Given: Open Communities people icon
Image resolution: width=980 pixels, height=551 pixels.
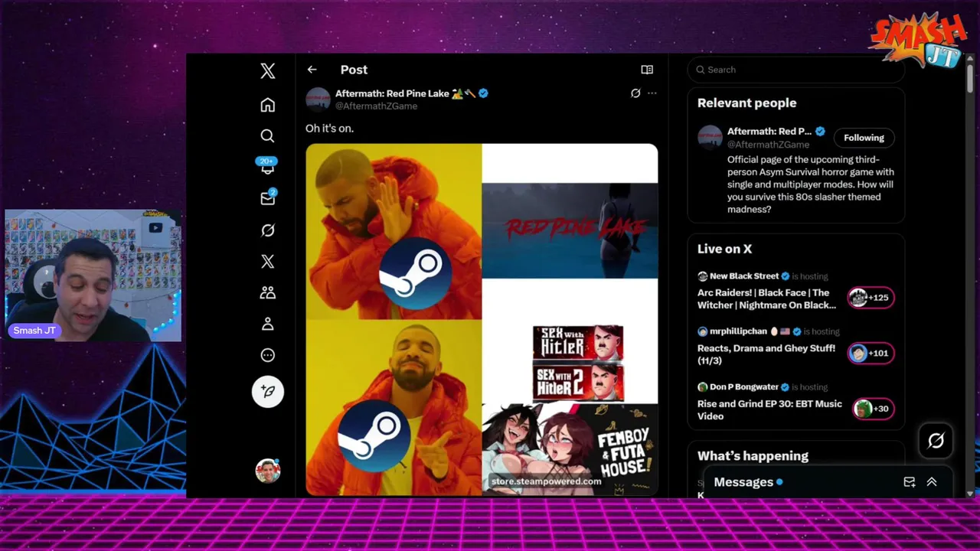Looking at the screenshot, I should [267, 293].
